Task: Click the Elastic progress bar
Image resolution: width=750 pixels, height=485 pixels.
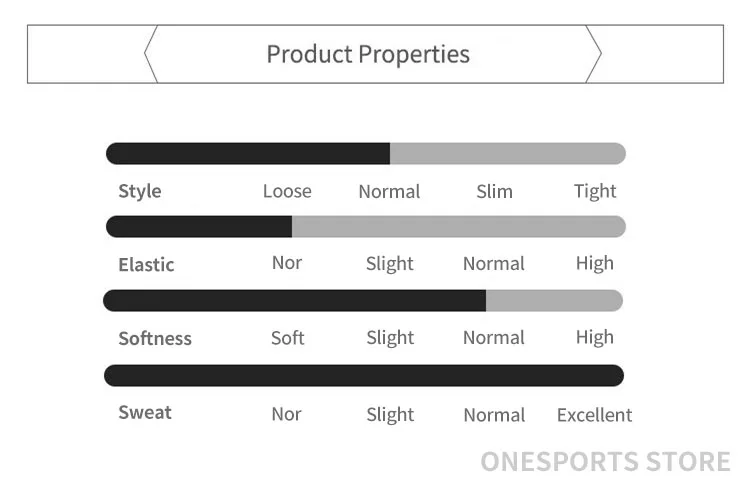Action: 366,227
